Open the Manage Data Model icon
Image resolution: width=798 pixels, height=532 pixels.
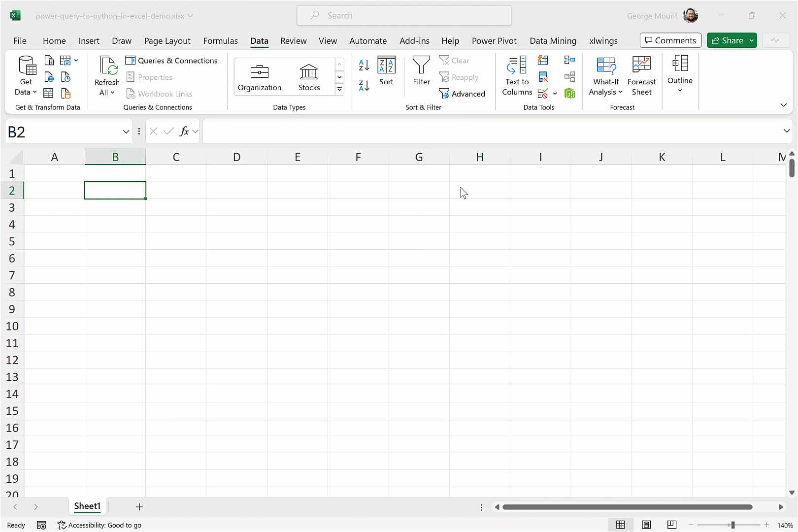[570, 93]
